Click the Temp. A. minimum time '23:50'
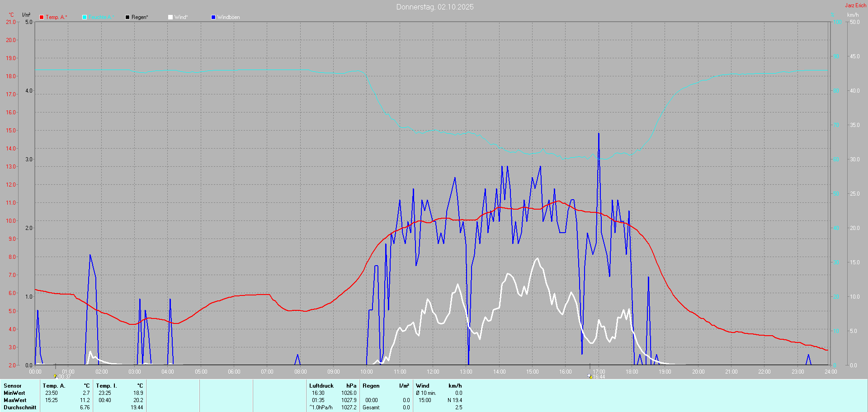 [x=52, y=393]
